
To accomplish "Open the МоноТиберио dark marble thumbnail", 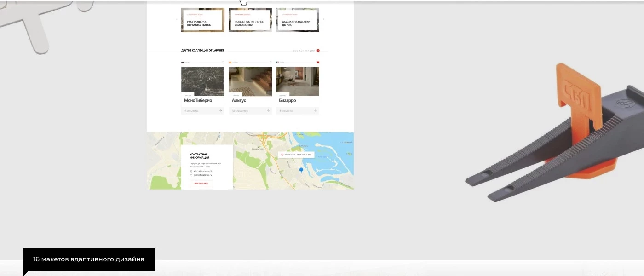I will coord(203,81).
